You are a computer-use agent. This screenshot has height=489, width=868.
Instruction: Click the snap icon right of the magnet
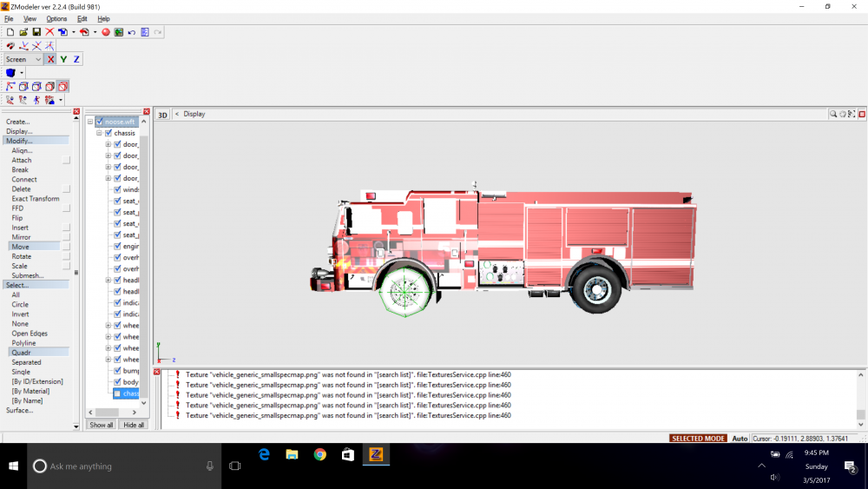[23, 46]
